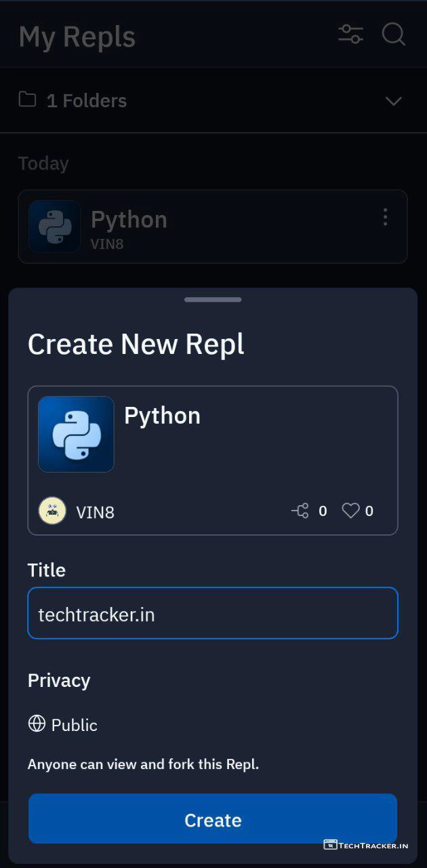Click the folder icon beside 1 Folders
This screenshot has height=868, width=427.
[27, 100]
